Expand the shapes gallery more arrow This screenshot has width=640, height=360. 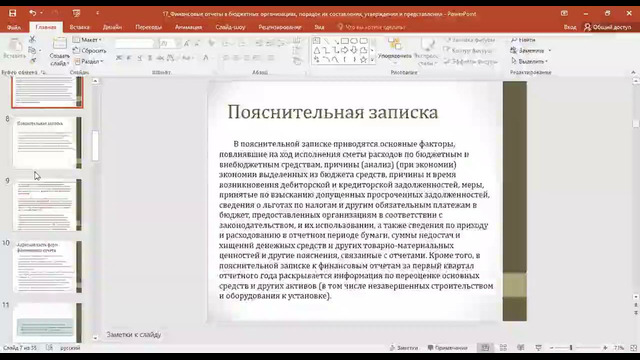point(372,60)
